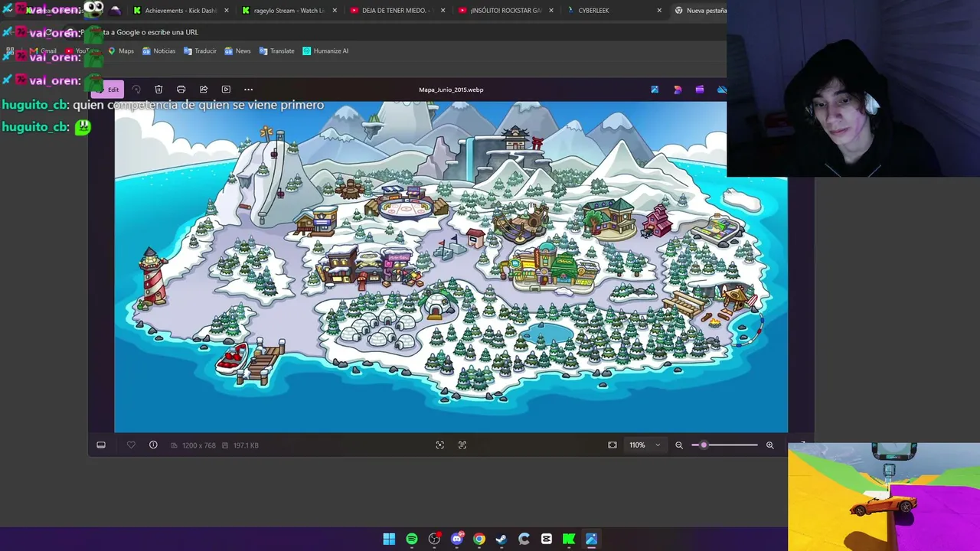This screenshot has height=551, width=980.
Task: Open OBS Studio from the taskbar
Action: point(434,540)
